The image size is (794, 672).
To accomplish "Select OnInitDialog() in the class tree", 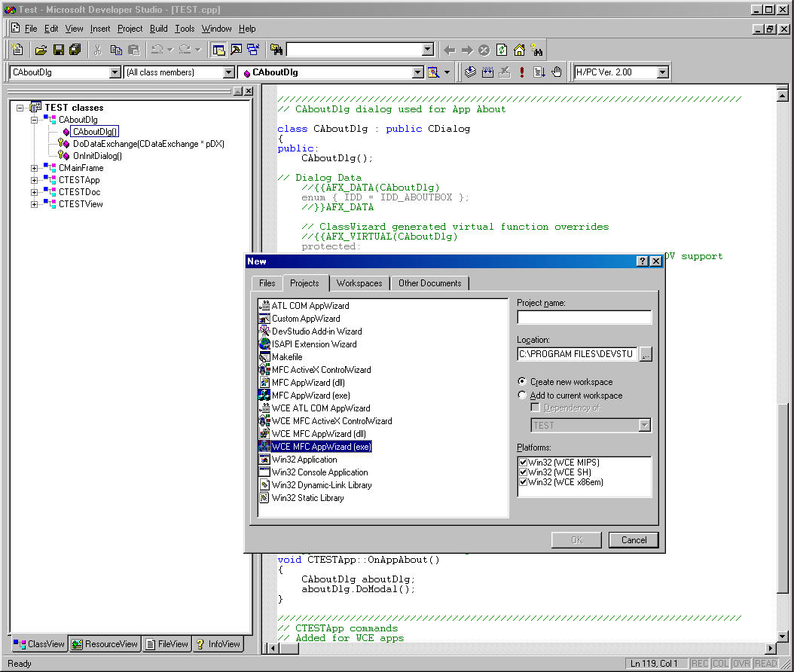I will [97, 156].
